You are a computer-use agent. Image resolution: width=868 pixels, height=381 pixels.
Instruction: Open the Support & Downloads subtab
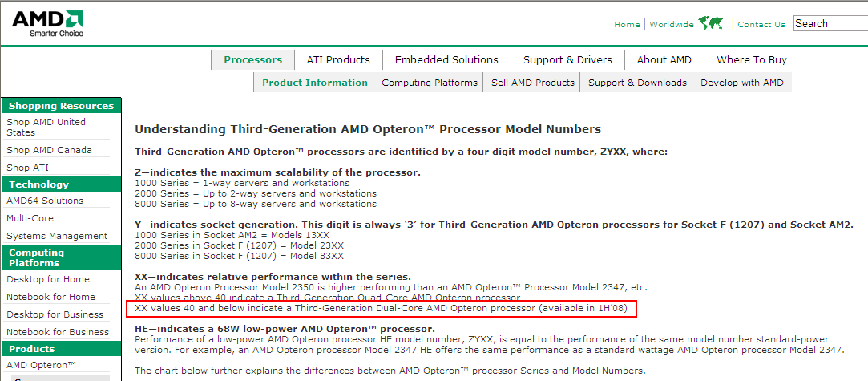[637, 83]
